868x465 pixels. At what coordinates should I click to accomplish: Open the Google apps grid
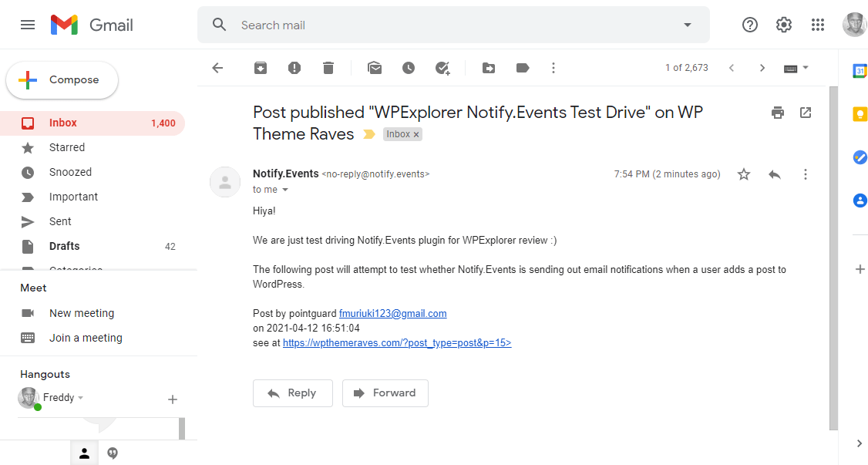(x=818, y=25)
